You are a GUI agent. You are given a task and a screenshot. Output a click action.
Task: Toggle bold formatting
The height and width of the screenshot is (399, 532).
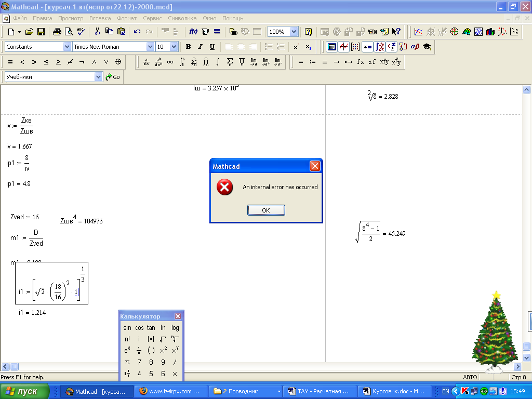pyautogui.click(x=188, y=47)
